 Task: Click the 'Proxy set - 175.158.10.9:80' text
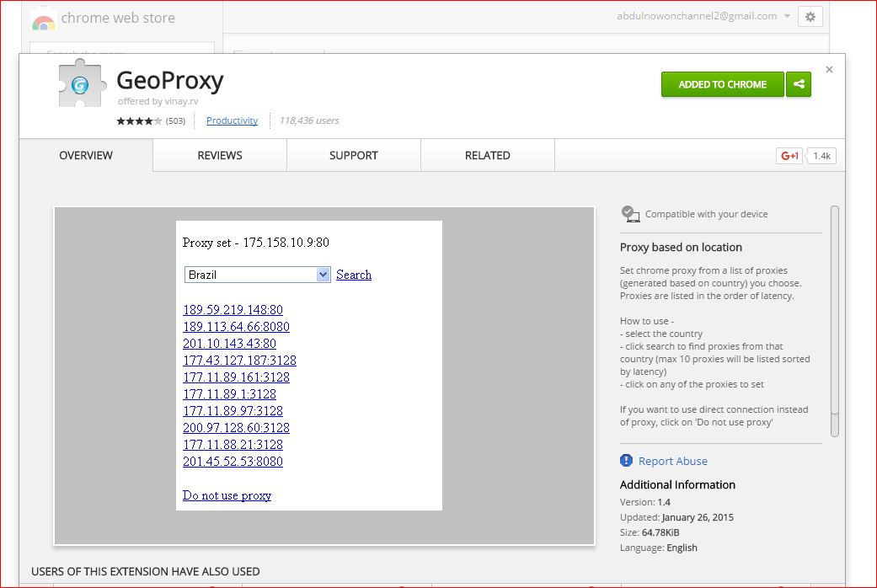(255, 243)
